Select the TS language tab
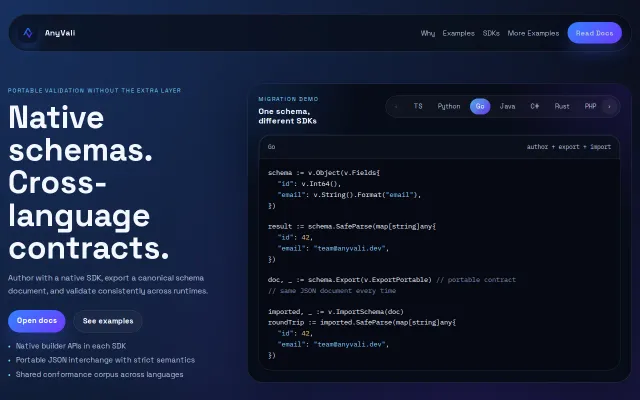Screen dimensions: 640x400 [x=418, y=107]
